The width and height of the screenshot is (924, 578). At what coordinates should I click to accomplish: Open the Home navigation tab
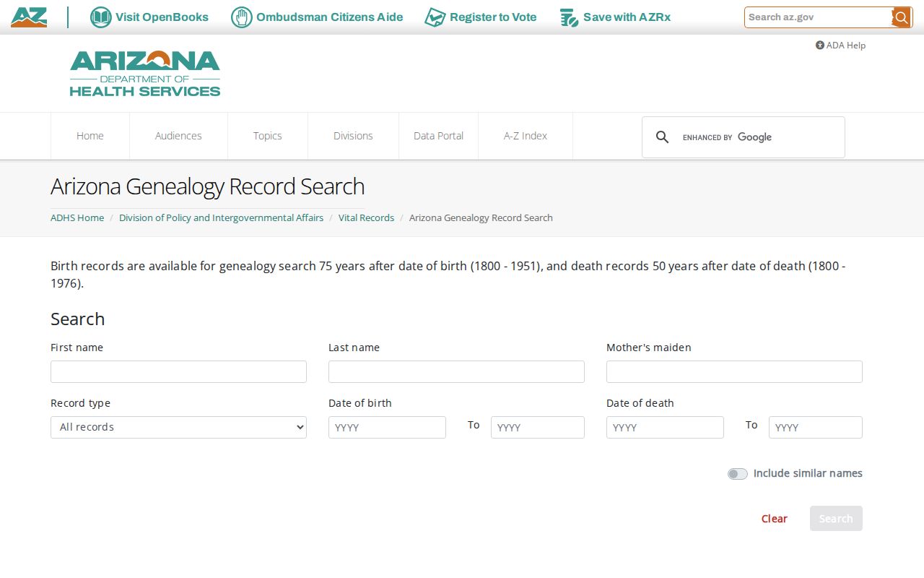point(90,136)
